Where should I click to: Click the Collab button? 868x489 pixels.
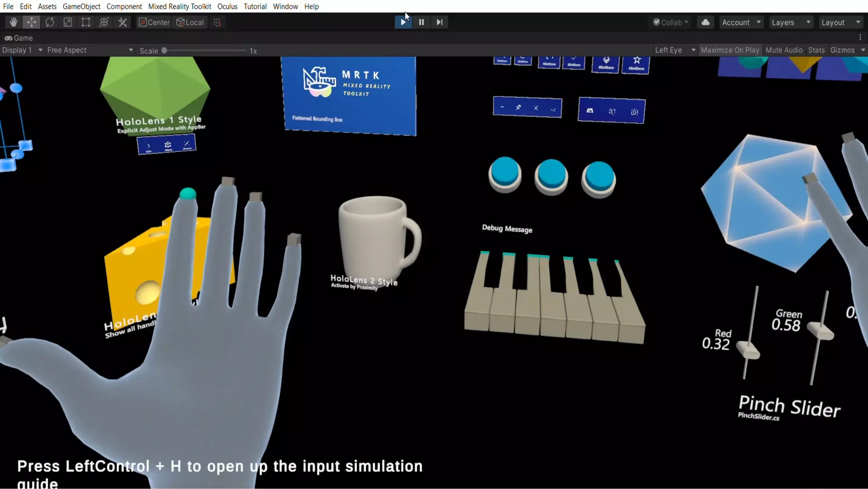click(670, 22)
